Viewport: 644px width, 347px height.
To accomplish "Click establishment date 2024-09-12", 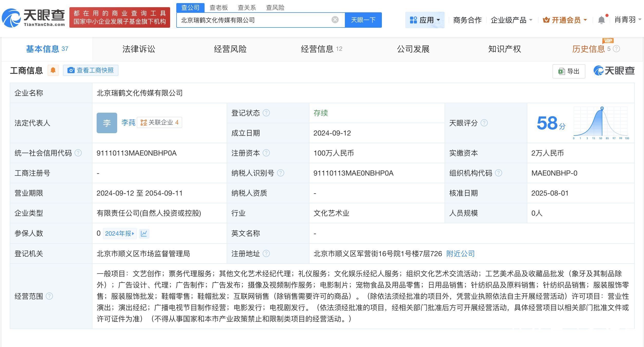I will pyautogui.click(x=332, y=133).
